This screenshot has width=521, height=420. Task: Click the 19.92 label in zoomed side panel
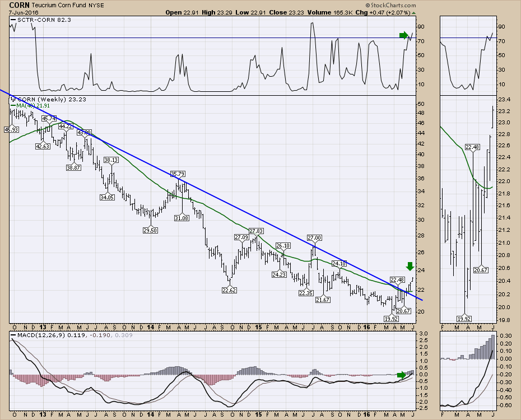click(x=464, y=319)
